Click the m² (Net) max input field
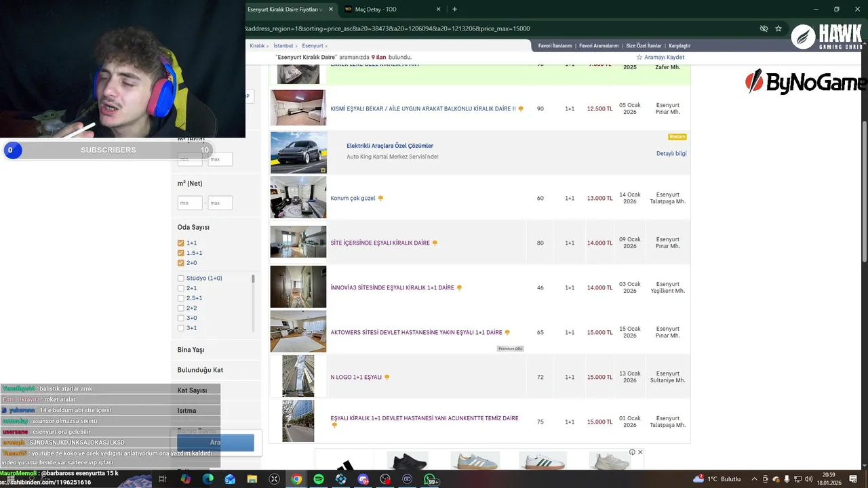 coord(220,203)
